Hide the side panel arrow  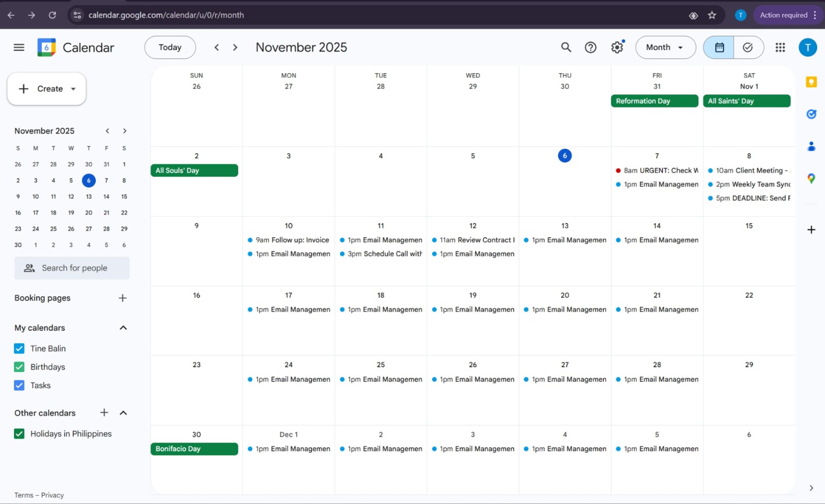(x=811, y=488)
